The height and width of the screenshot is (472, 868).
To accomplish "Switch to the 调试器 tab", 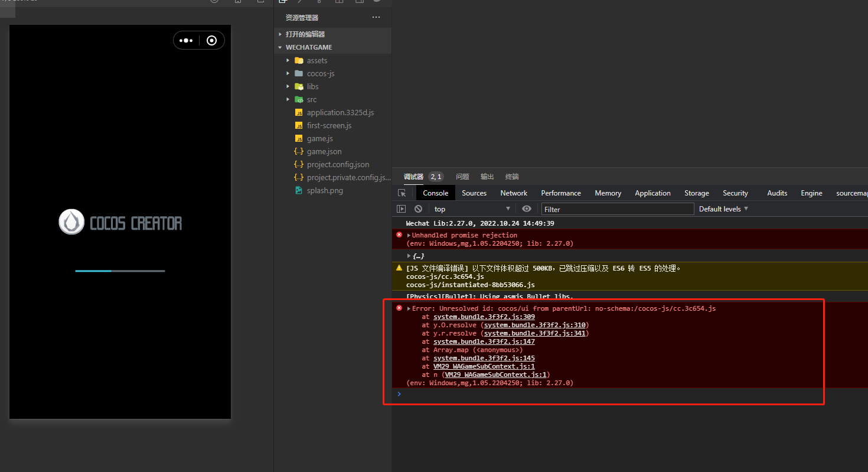I will (x=413, y=177).
